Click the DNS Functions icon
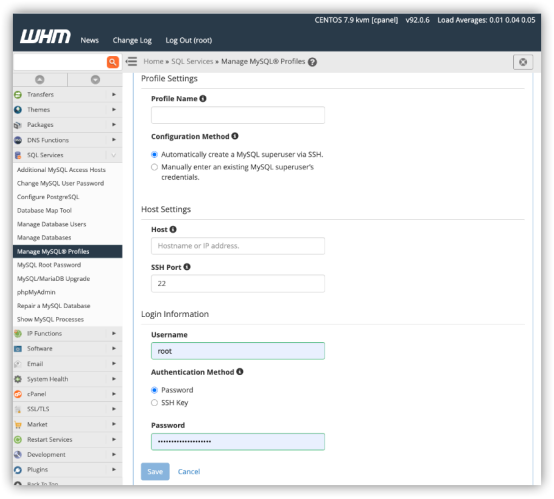554x499 pixels. (18, 140)
